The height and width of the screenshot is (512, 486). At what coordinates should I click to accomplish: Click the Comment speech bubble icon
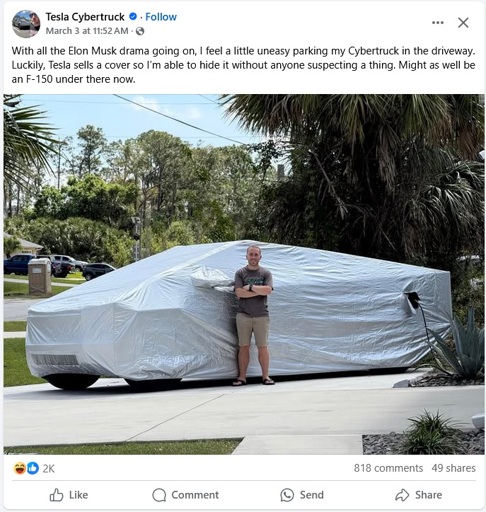point(159,495)
